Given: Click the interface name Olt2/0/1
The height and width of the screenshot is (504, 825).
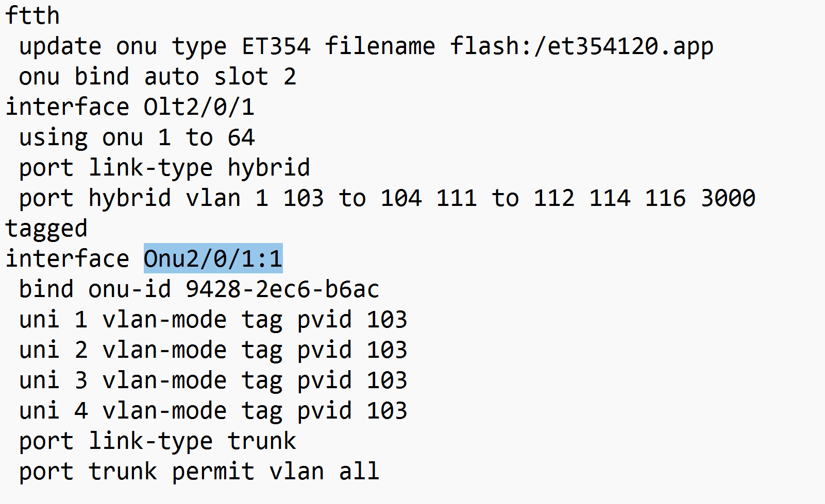Looking at the screenshot, I should 198,107.
